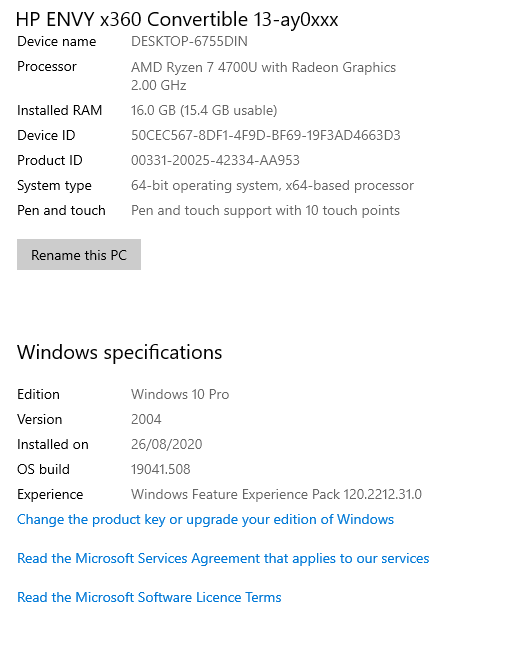Open the Microsoft Software Licence Terms link
This screenshot has height=647, width=507.
click(x=149, y=597)
